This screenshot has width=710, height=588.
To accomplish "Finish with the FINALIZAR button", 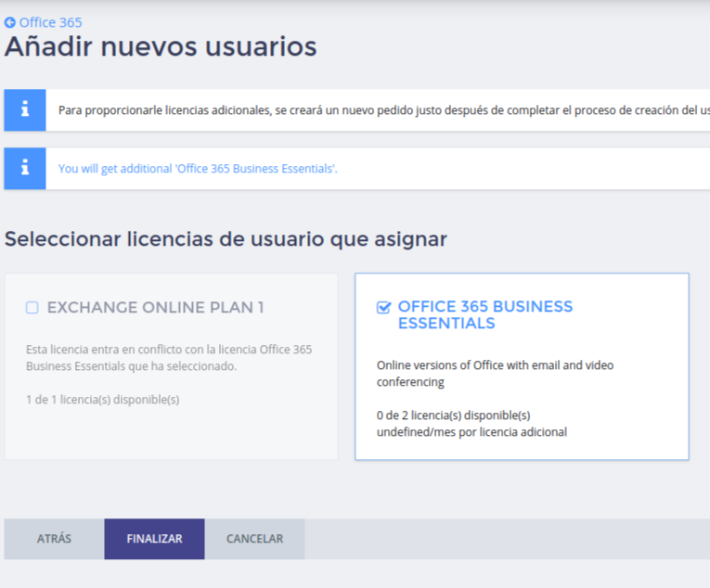I will pyautogui.click(x=154, y=539).
